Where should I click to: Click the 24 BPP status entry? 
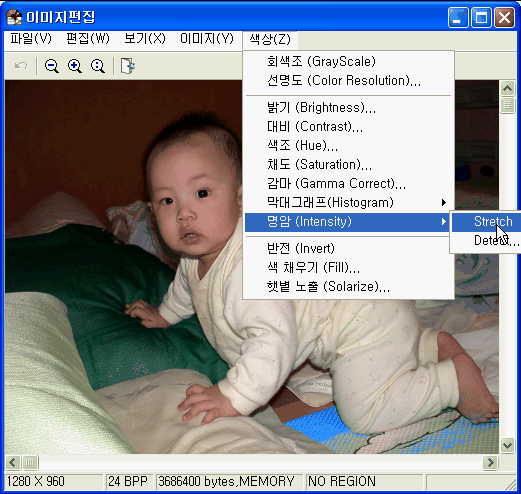coord(128,482)
